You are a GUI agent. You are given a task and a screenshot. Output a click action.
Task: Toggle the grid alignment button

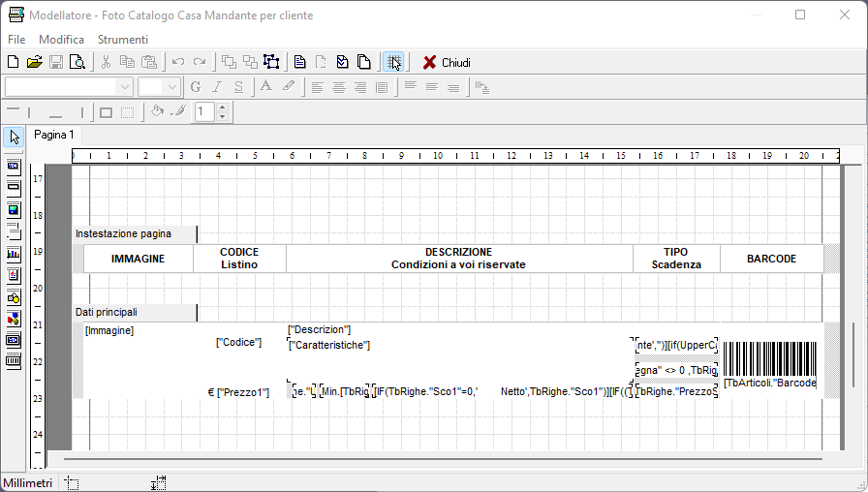pos(393,62)
